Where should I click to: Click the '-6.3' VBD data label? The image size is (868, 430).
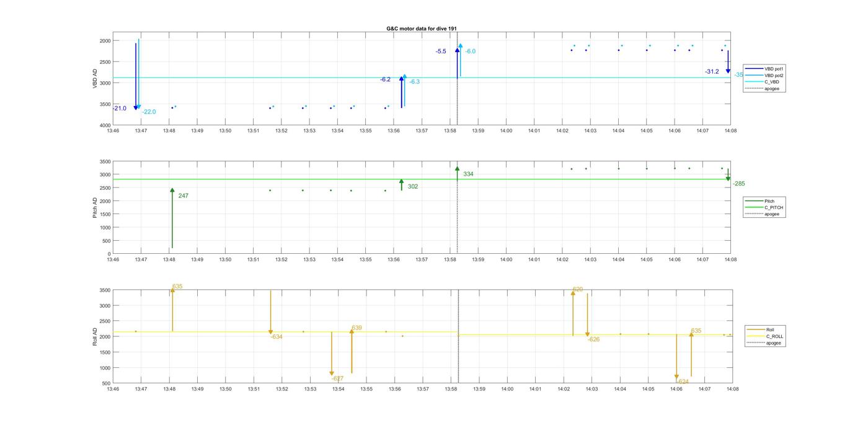(x=415, y=82)
